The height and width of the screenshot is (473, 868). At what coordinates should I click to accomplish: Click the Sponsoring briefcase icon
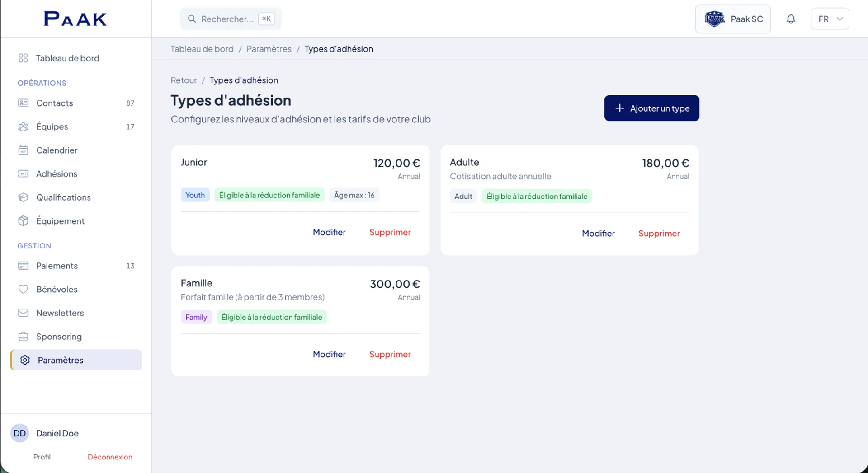pyautogui.click(x=23, y=336)
